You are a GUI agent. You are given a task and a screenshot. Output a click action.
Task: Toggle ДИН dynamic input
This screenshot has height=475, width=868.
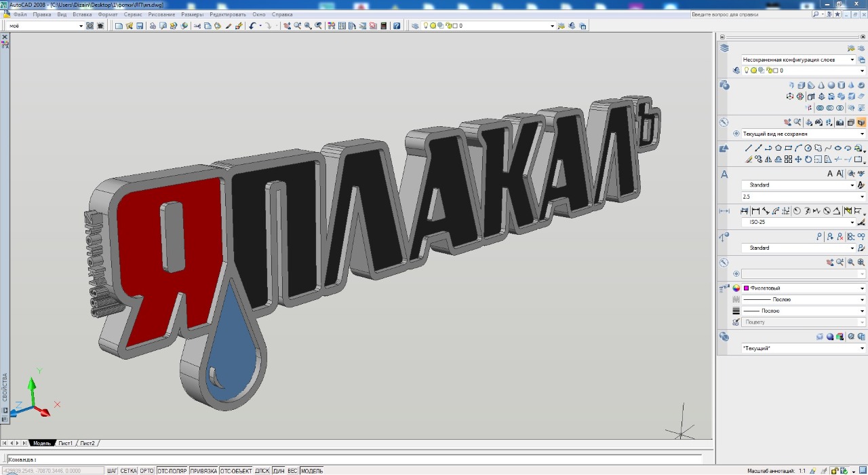pos(279,470)
